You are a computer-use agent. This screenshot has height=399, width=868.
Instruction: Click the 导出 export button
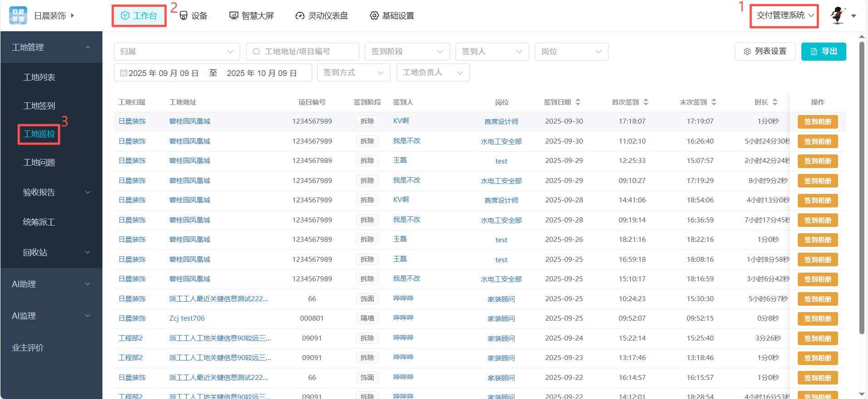[823, 52]
